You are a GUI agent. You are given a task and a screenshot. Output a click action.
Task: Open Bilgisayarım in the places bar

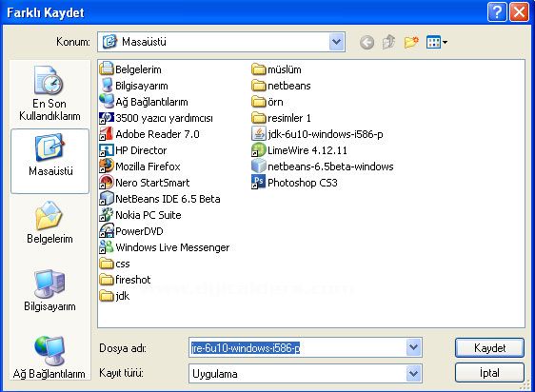pos(50,290)
